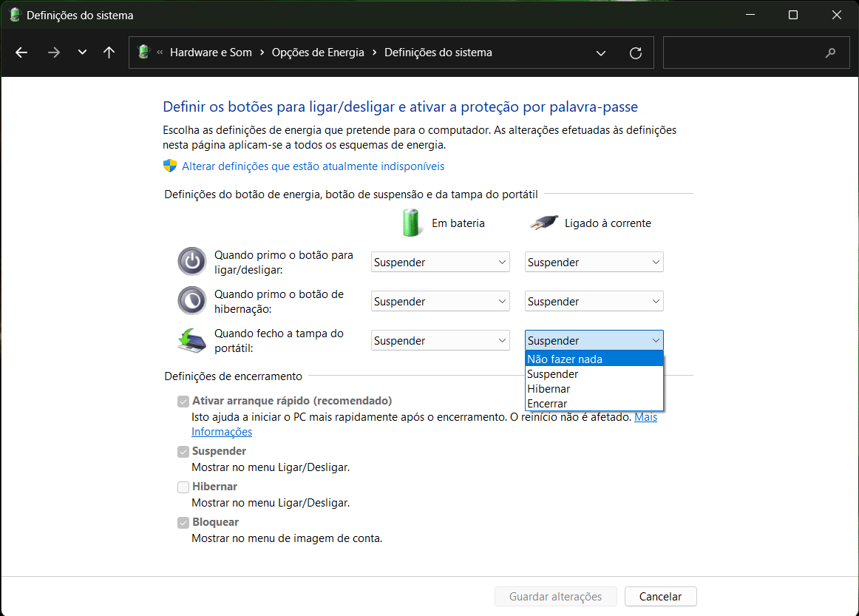Click the search magnifier icon
Screen dimensions: 859x616
click(830, 53)
